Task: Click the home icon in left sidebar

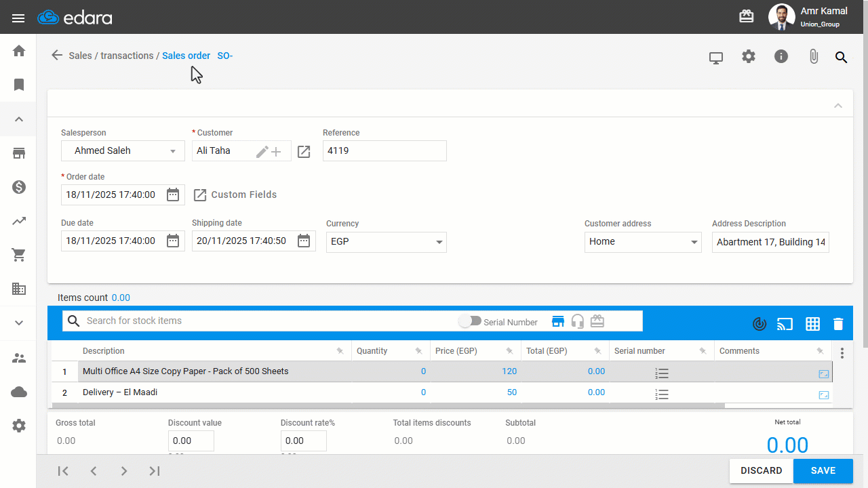Action: click(x=19, y=51)
